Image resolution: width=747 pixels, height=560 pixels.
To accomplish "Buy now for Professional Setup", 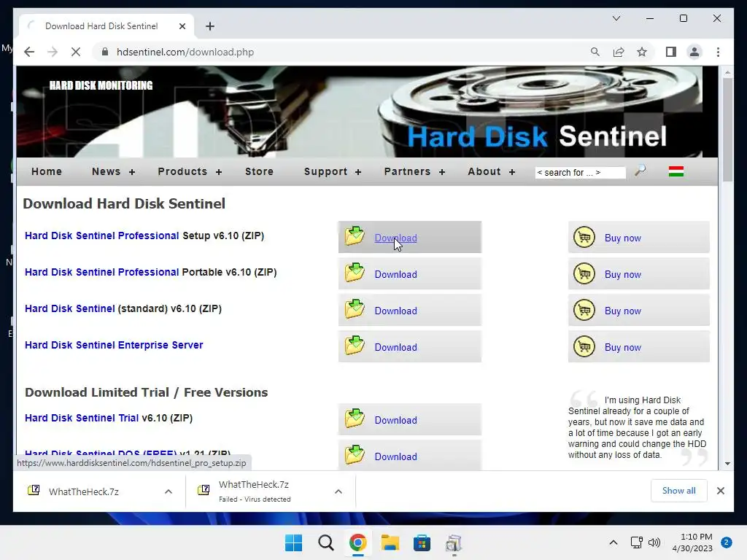I will pyautogui.click(x=623, y=238).
